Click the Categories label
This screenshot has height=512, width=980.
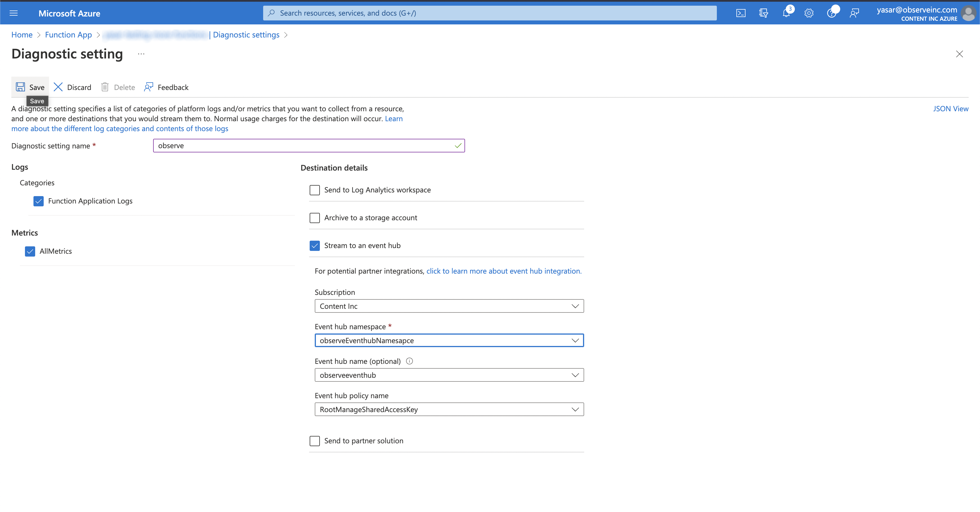pyautogui.click(x=37, y=183)
